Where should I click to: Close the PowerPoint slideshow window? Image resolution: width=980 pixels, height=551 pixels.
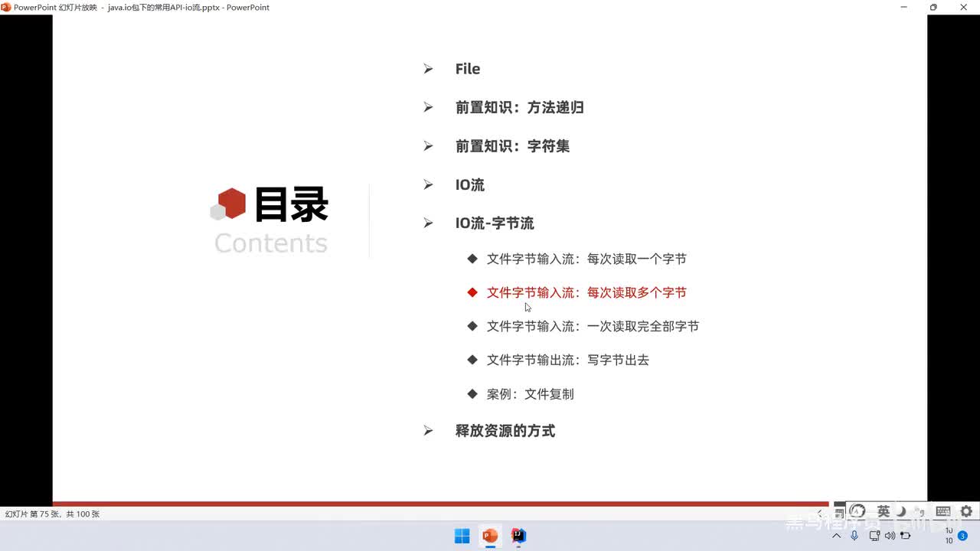pyautogui.click(x=964, y=7)
